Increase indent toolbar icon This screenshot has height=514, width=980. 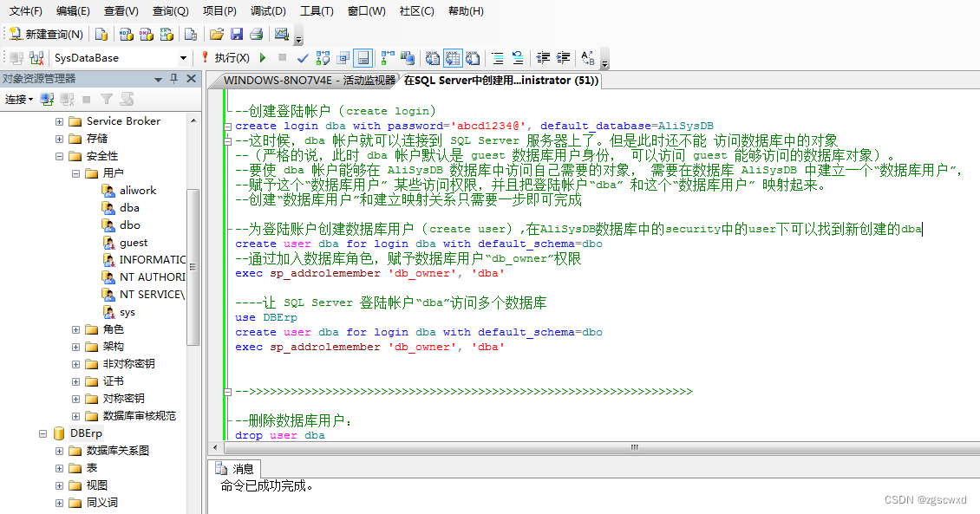click(563, 58)
